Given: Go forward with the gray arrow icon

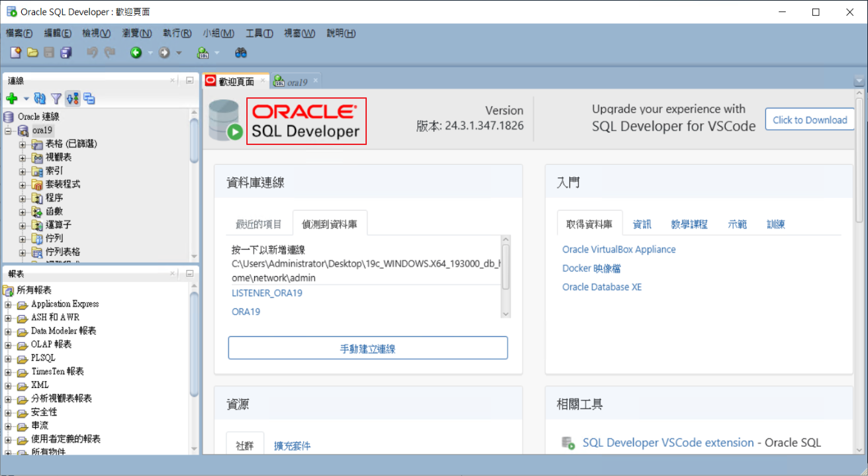Looking at the screenshot, I should [x=164, y=53].
